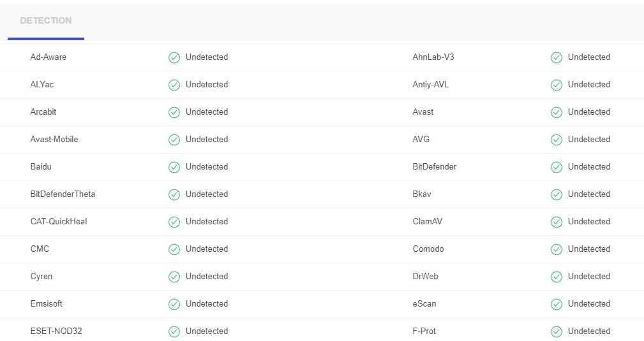
Task: Click the Bkav engine label
Action: coord(422,194)
